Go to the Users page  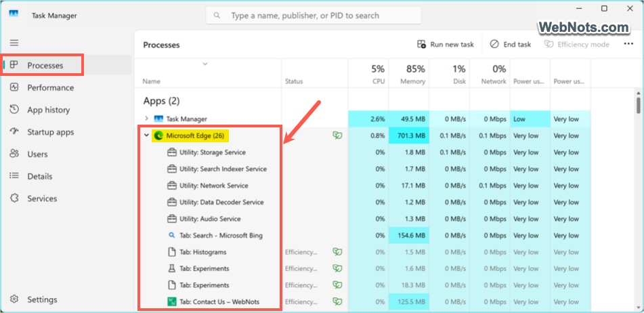click(x=66, y=154)
